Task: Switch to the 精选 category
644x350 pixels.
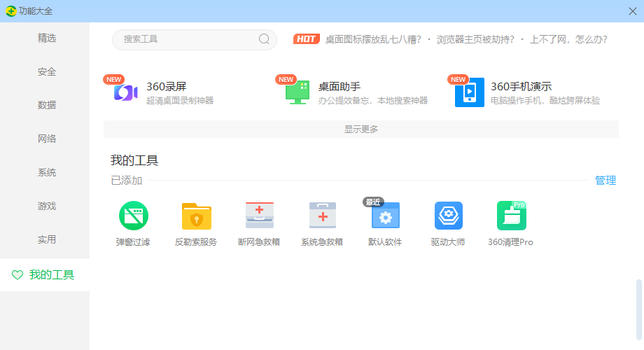Action: [x=47, y=38]
